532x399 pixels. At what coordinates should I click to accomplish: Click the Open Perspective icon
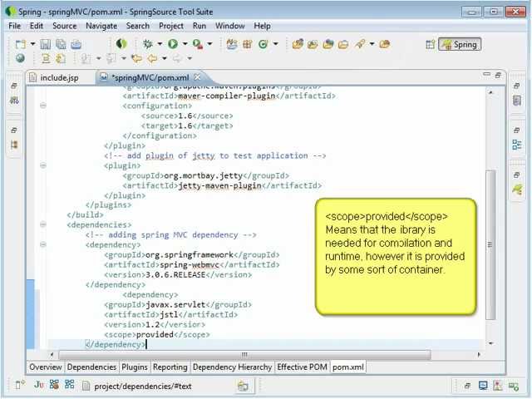[431, 44]
